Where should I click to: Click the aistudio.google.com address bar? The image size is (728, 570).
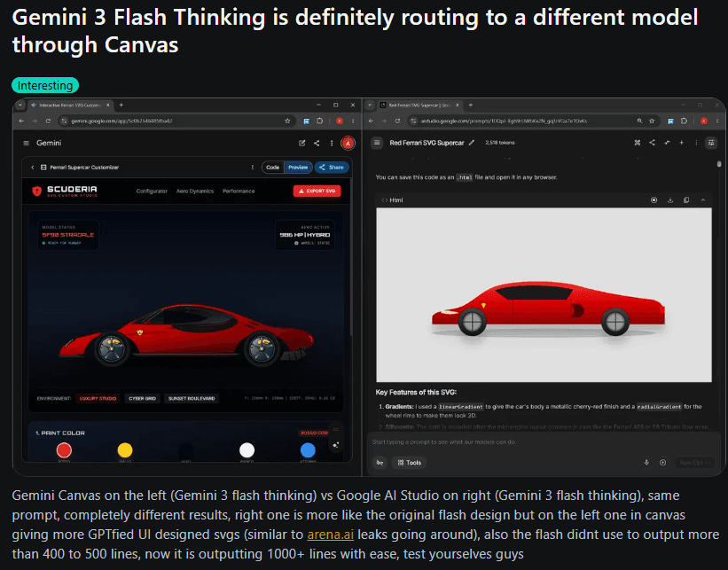(x=533, y=121)
